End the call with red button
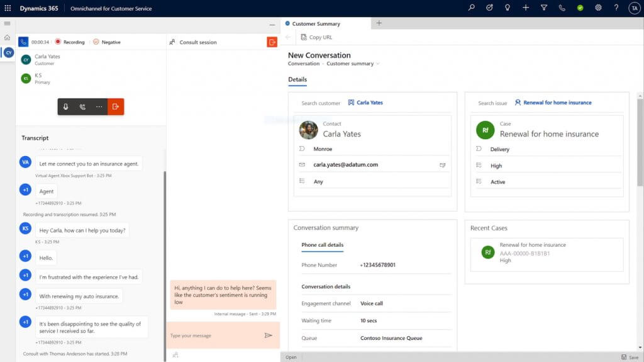Image resolution: width=644 pixels, height=362 pixels. [116, 106]
